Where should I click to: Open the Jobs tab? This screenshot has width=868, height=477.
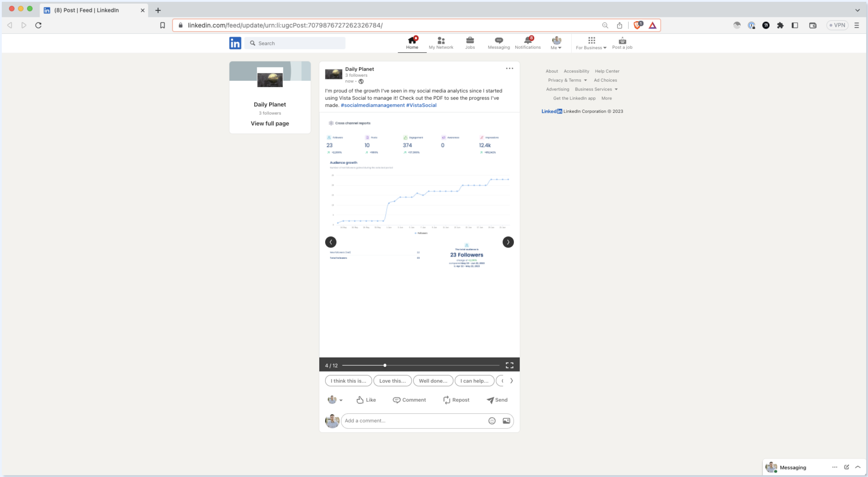470,43
